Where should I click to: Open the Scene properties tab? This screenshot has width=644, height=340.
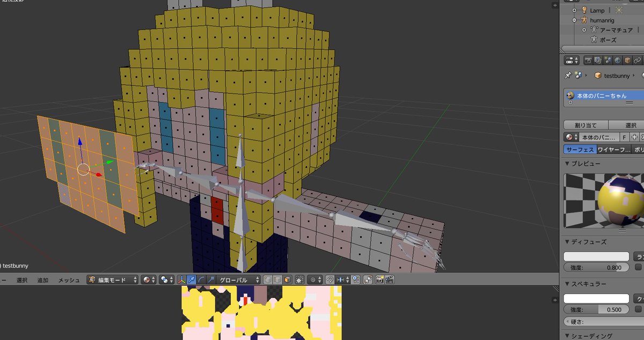(608, 61)
